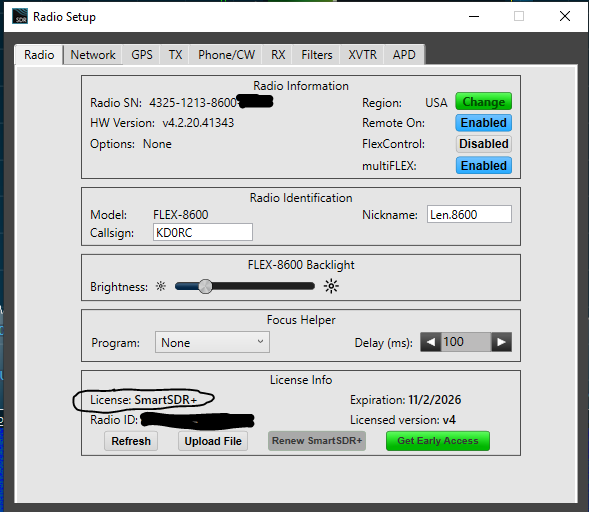Minimize the Radio Setup window
The height and width of the screenshot is (512, 589).
click(x=474, y=16)
